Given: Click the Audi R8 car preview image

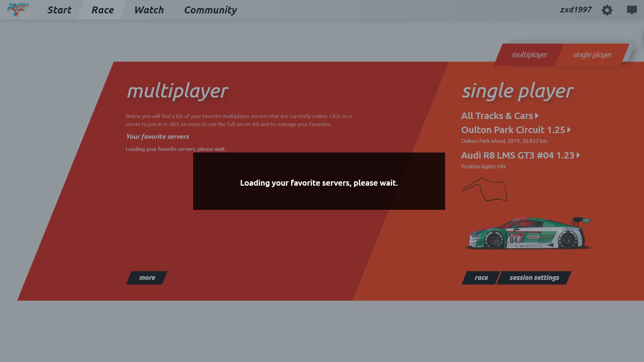Looking at the screenshot, I should pyautogui.click(x=528, y=233).
